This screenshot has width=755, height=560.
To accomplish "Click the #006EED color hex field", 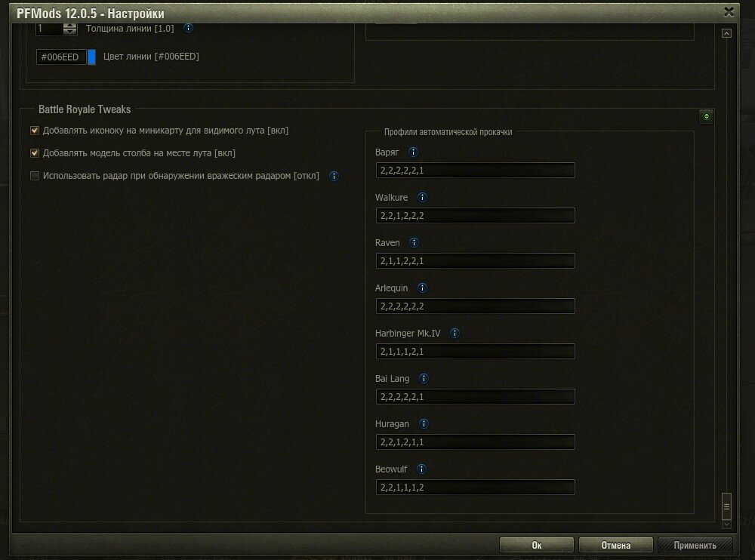I will 61,57.
